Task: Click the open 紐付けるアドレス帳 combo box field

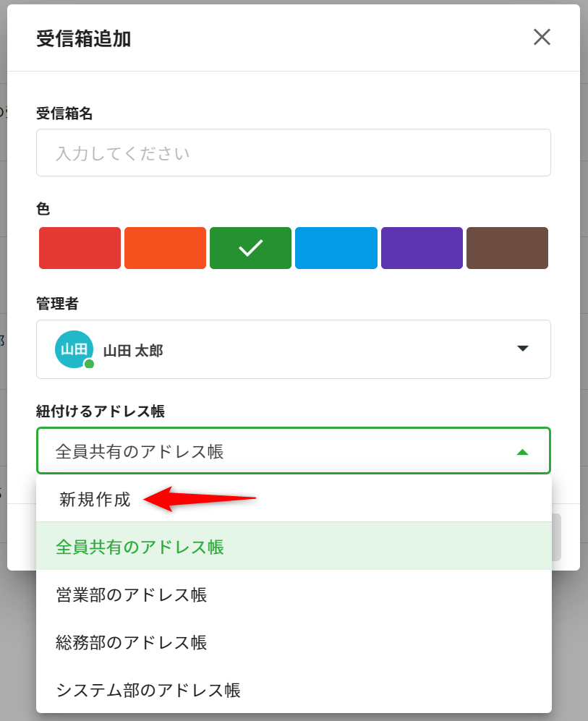Action: click(x=275, y=451)
